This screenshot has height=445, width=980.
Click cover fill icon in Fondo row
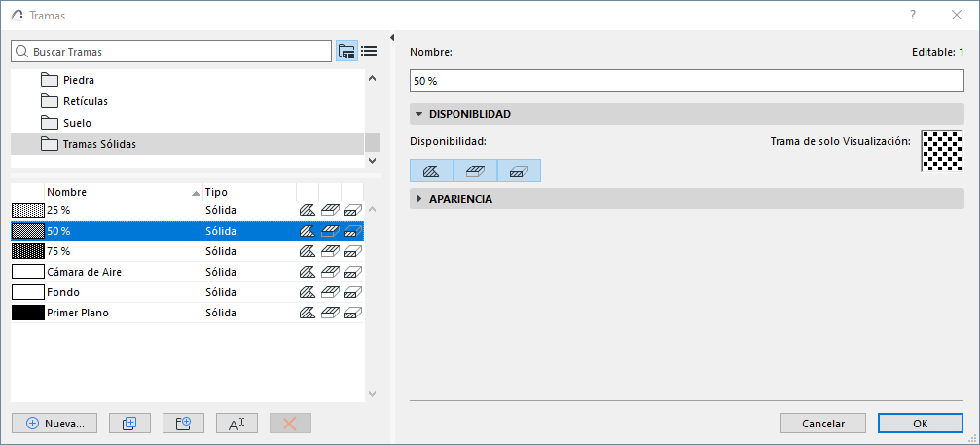click(330, 292)
